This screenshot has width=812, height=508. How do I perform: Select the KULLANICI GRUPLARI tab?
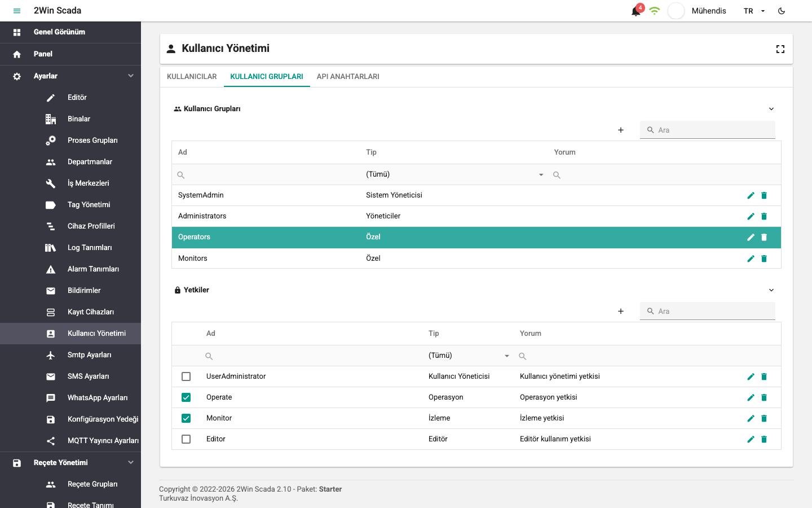(267, 77)
